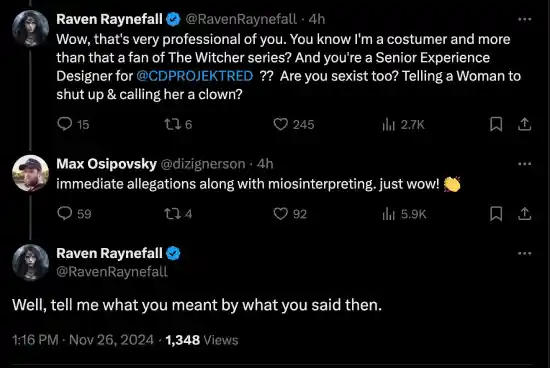Open the @dizignerson profile handle
Screen dimensions: 550x368
click(203, 164)
